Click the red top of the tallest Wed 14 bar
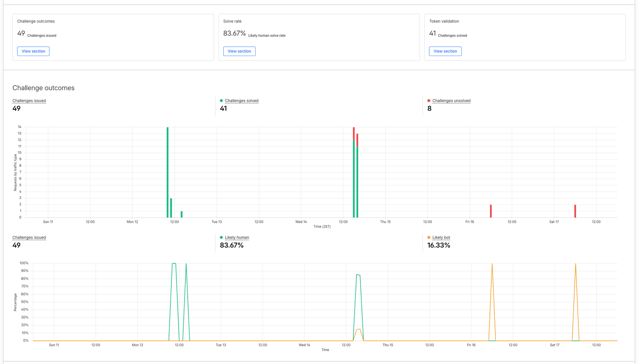The width and height of the screenshot is (638, 364). [x=354, y=133]
